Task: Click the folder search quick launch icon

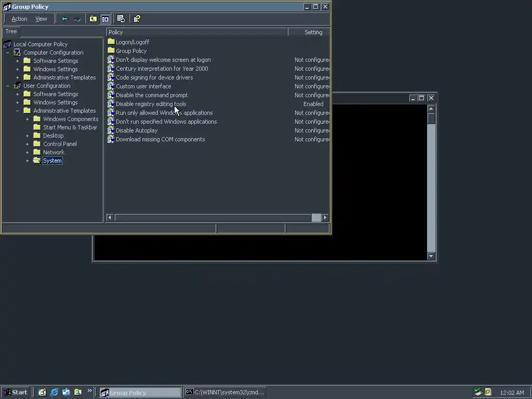Action: point(78,392)
